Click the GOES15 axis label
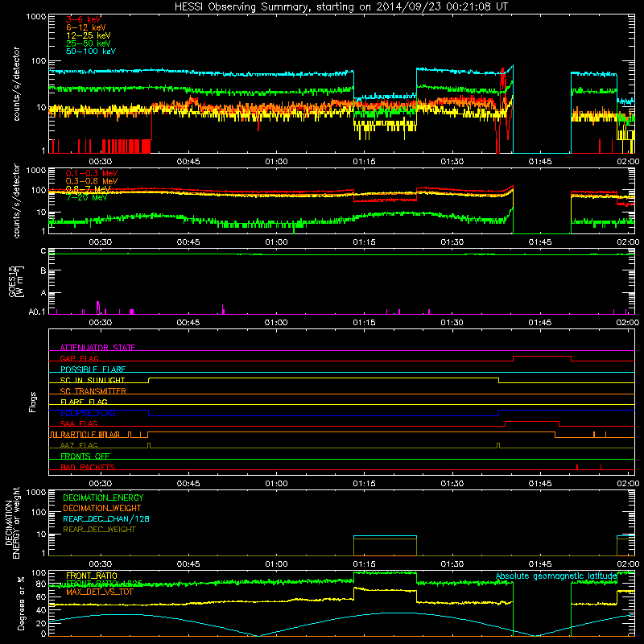 [x=15, y=281]
